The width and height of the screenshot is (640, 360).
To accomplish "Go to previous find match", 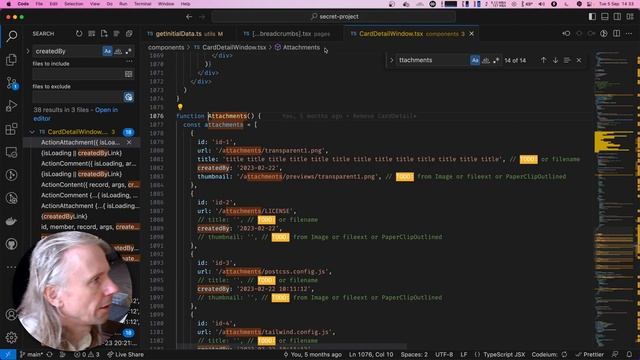I will pyautogui.click(x=543, y=60).
